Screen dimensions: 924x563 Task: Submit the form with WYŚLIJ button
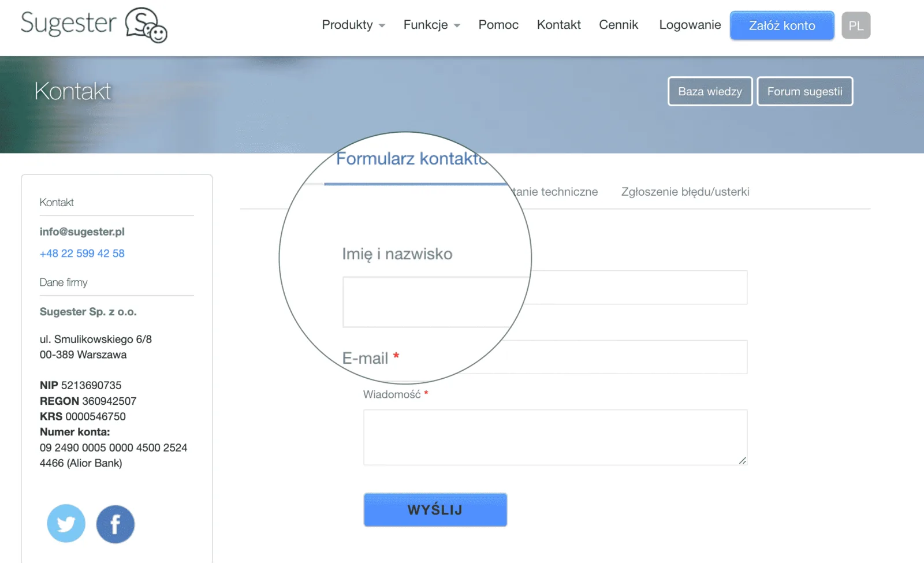[x=435, y=510]
